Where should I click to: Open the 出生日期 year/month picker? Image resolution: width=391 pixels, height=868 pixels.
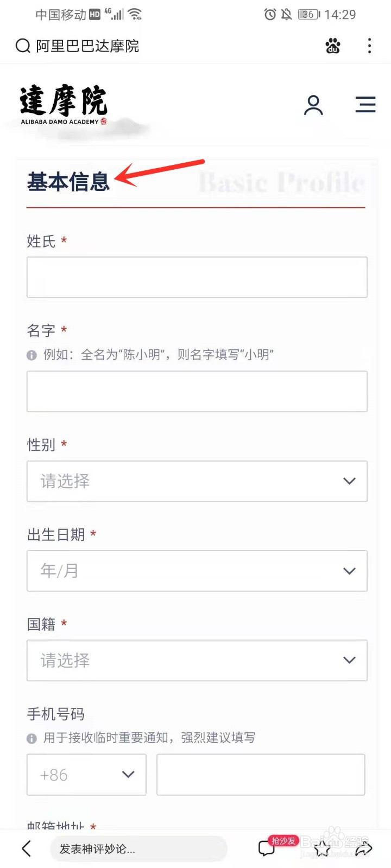(197, 571)
